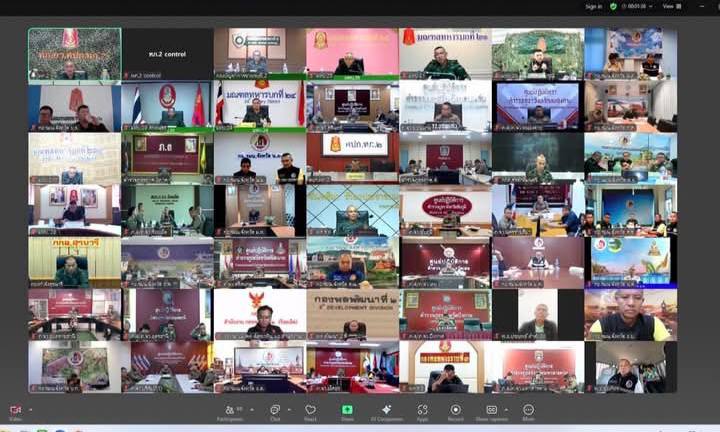This screenshot has height=432, width=720.
Task: Open the More options menu
Action: [528, 410]
